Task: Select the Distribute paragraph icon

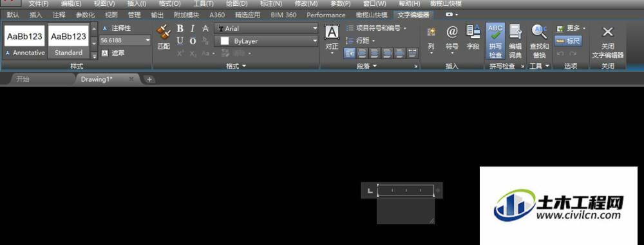Action: [412, 53]
